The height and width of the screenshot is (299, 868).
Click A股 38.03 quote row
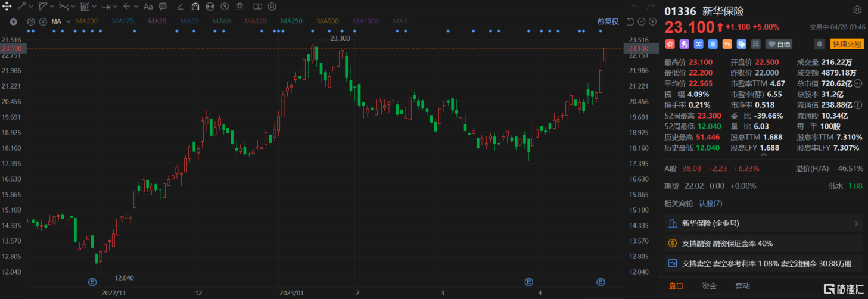(x=764, y=169)
